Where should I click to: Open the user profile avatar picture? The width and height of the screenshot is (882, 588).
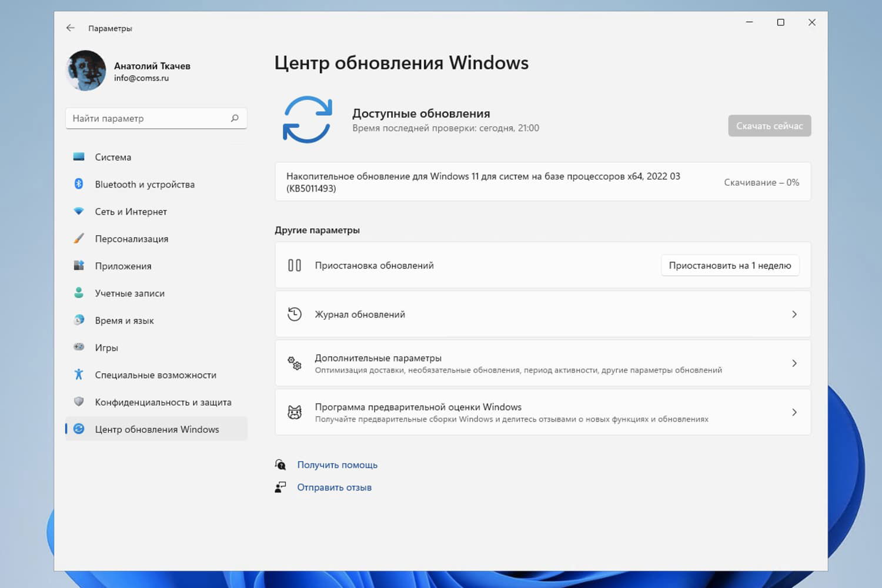point(86,71)
